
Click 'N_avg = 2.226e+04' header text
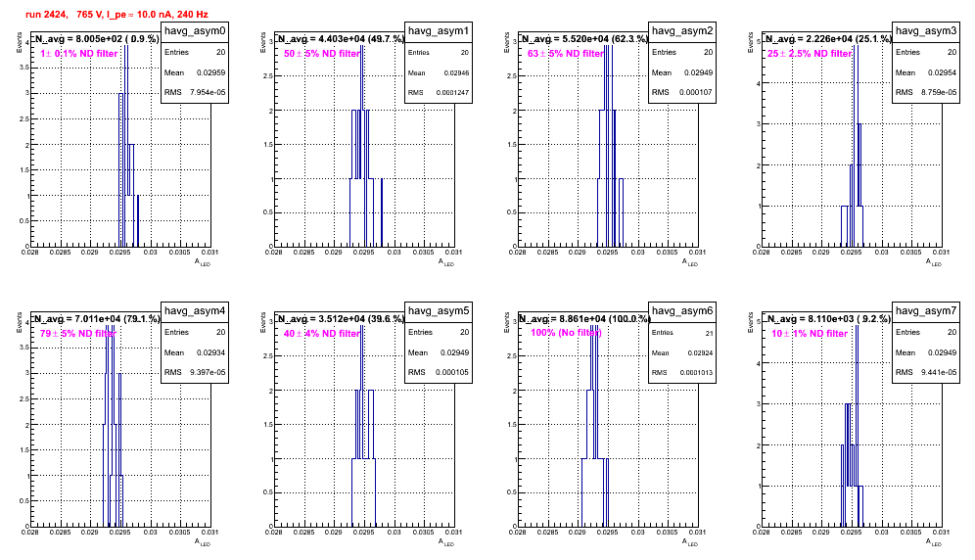click(x=809, y=38)
